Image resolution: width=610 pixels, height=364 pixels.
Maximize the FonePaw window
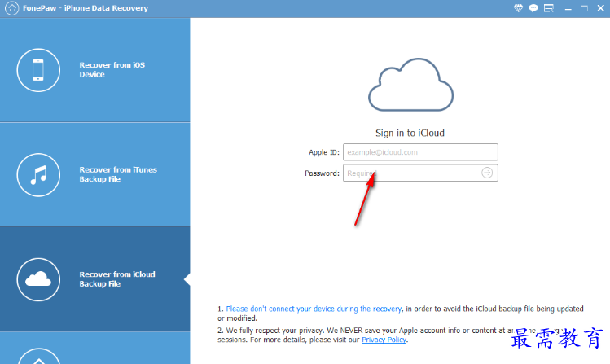pos(584,9)
